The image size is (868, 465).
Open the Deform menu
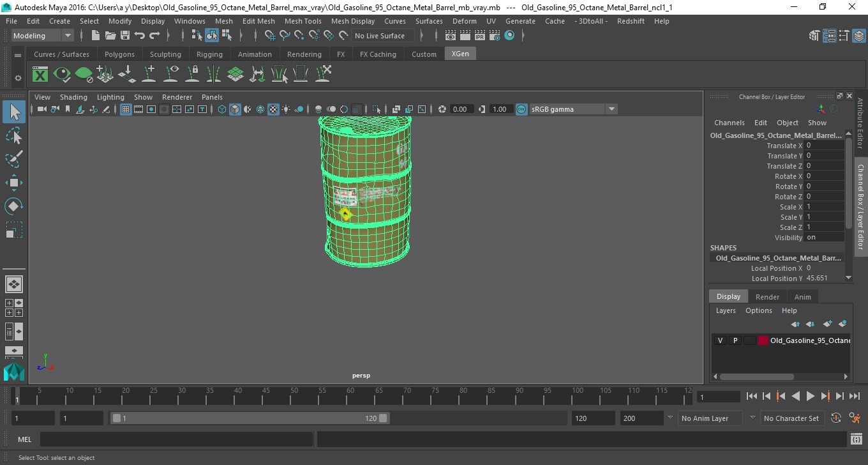click(x=464, y=21)
